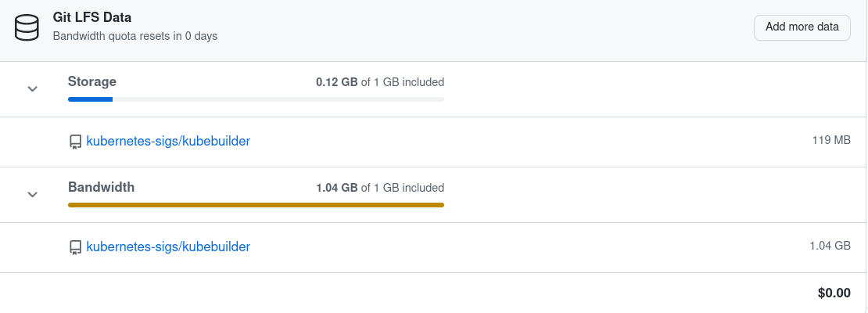Click the repository icon in the Storage row
Screen dimensions: 868x313
click(75, 142)
